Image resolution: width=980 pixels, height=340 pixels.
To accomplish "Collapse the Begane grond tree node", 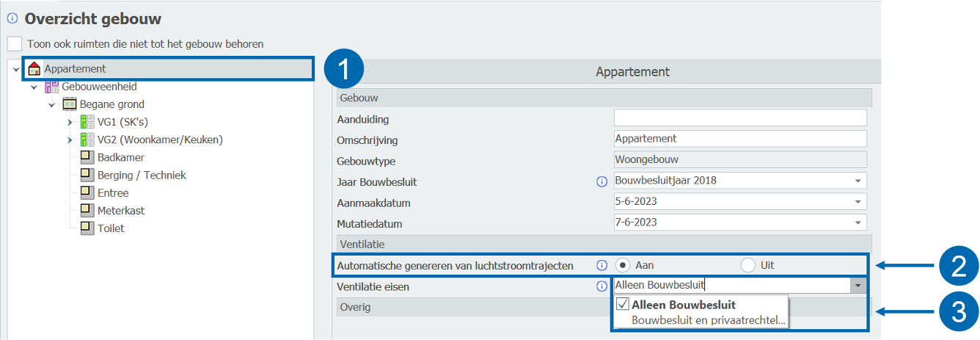I will (52, 105).
